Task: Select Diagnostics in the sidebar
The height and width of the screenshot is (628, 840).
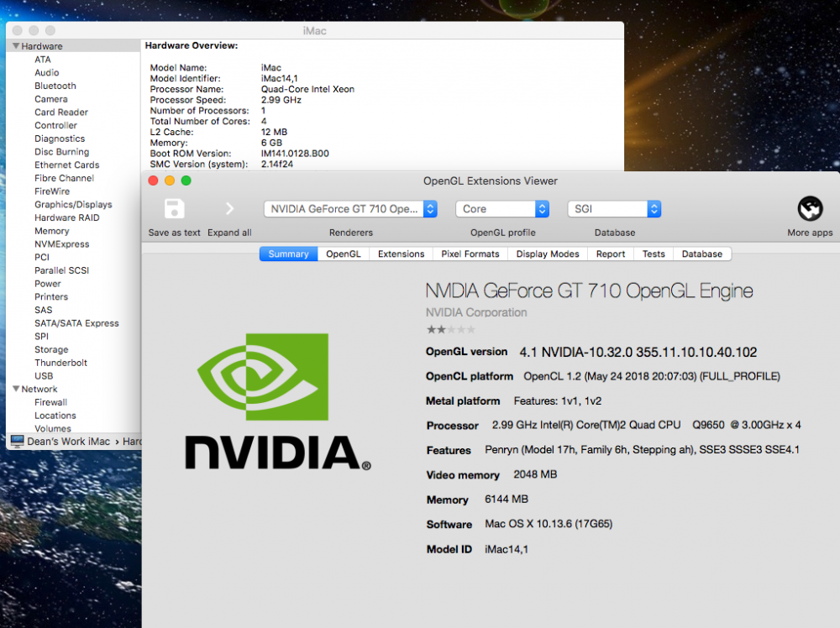Action: 60,139
